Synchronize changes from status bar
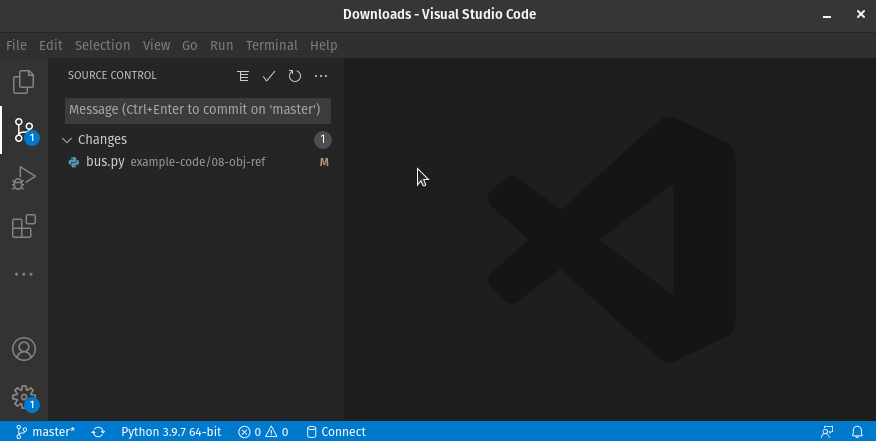This screenshot has height=441, width=876. (x=98, y=432)
